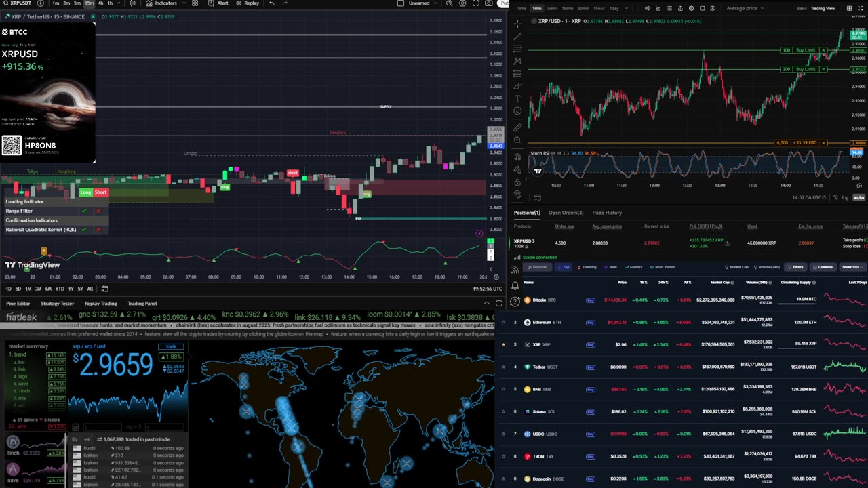
Task: Expand the timeframe dropdown beside 1h
Action: coord(119,3)
